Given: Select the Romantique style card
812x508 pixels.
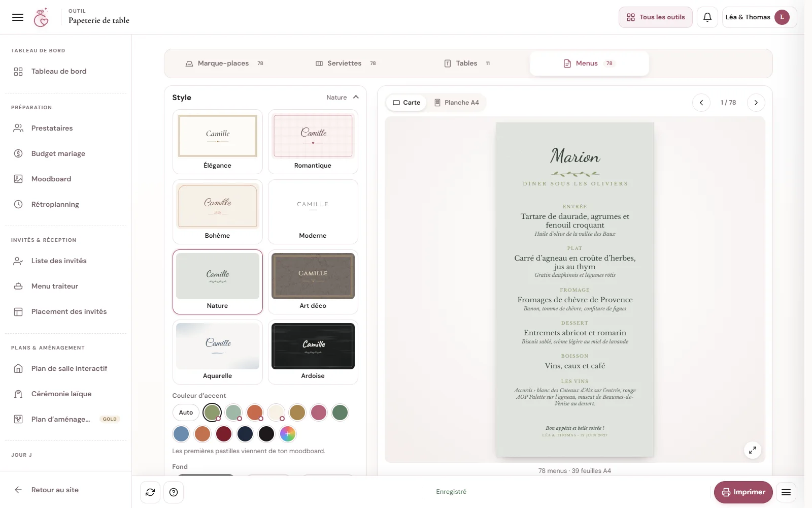Looking at the screenshot, I should 313,142.
